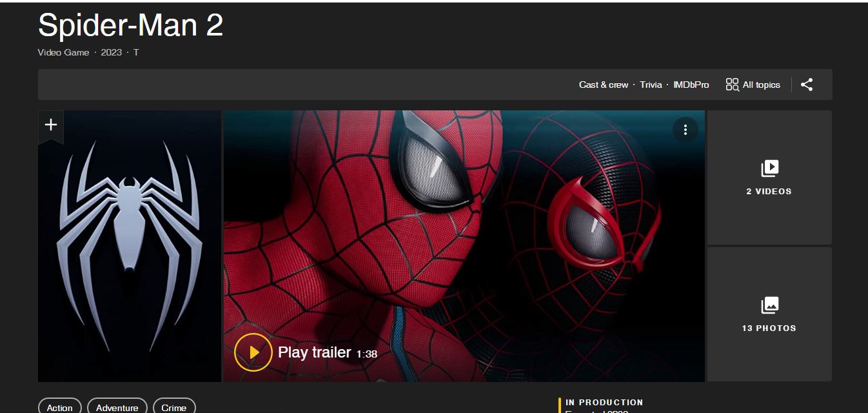This screenshot has width=868, height=413.
Task: Click the 2023 release year link
Action: 112,52
